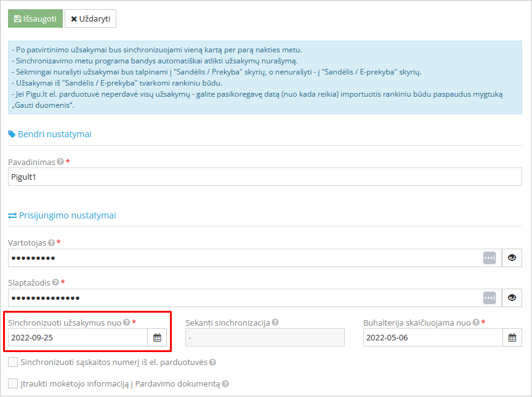The width and height of the screenshot is (532, 397).
Task: Click help icon next to Slaptažodis label
Action: pos(55,283)
